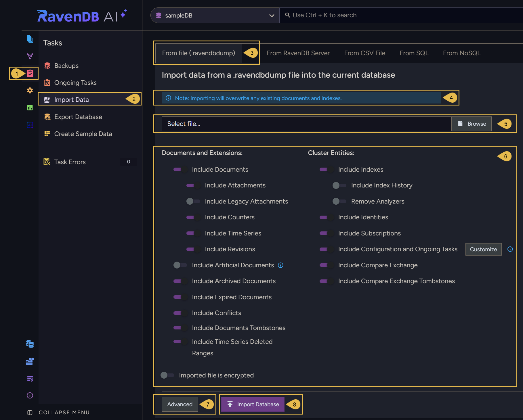
Task: Open Export Database menu entry
Action: pyautogui.click(x=90, y=117)
